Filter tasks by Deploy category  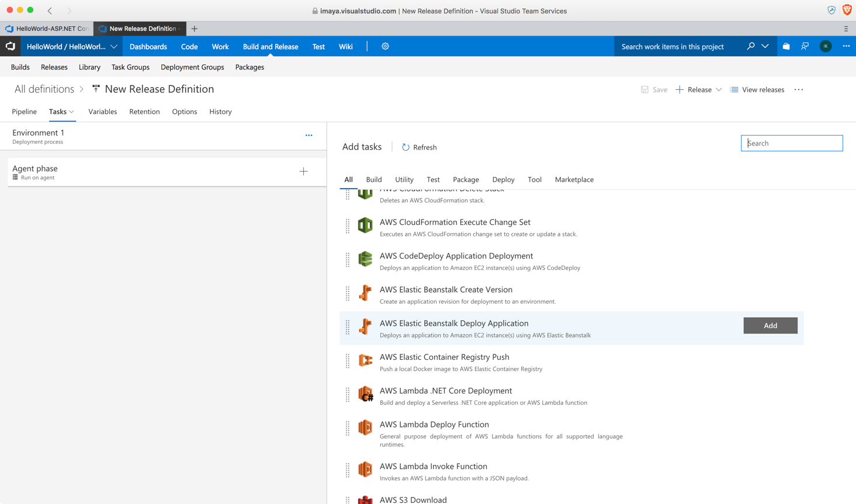click(x=503, y=179)
